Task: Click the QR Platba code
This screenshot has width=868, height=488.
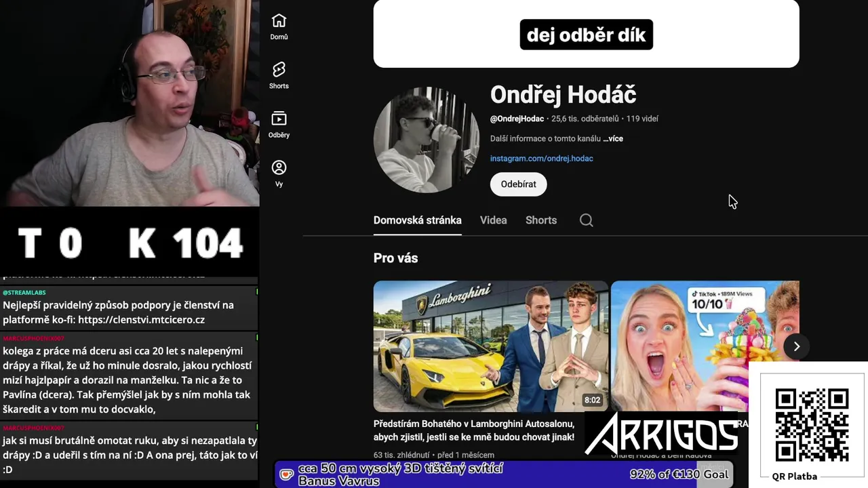Action: click(812, 425)
